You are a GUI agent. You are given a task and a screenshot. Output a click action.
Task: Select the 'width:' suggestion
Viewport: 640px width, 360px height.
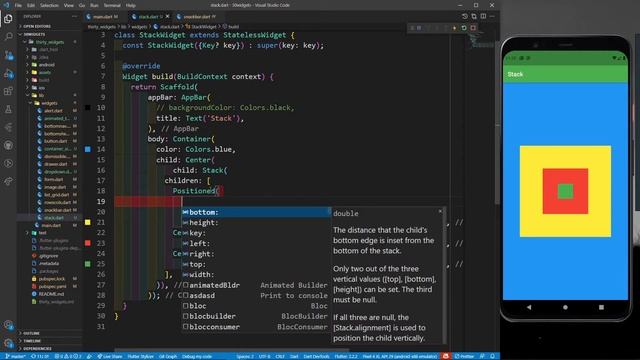pyautogui.click(x=256, y=275)
